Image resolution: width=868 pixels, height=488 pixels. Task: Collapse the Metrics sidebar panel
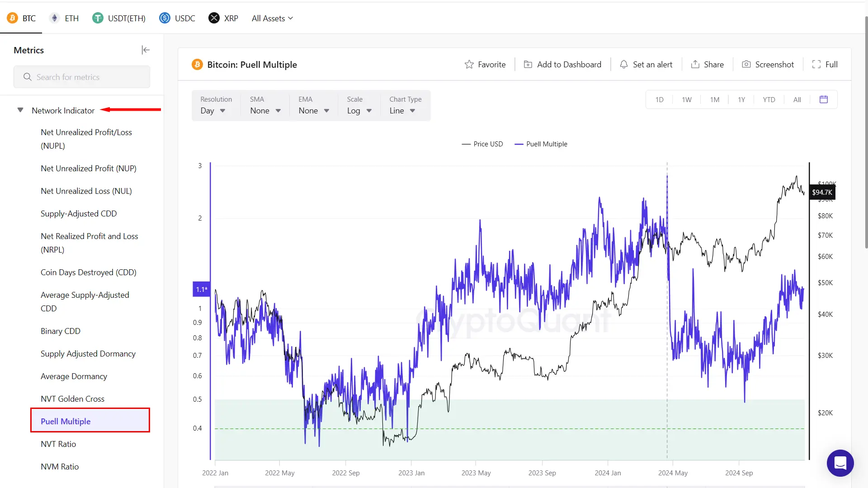(x=146, y=50)
